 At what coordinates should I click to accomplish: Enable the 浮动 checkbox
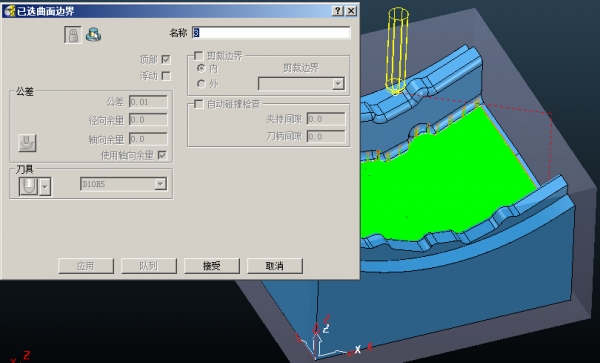point(166,76)
